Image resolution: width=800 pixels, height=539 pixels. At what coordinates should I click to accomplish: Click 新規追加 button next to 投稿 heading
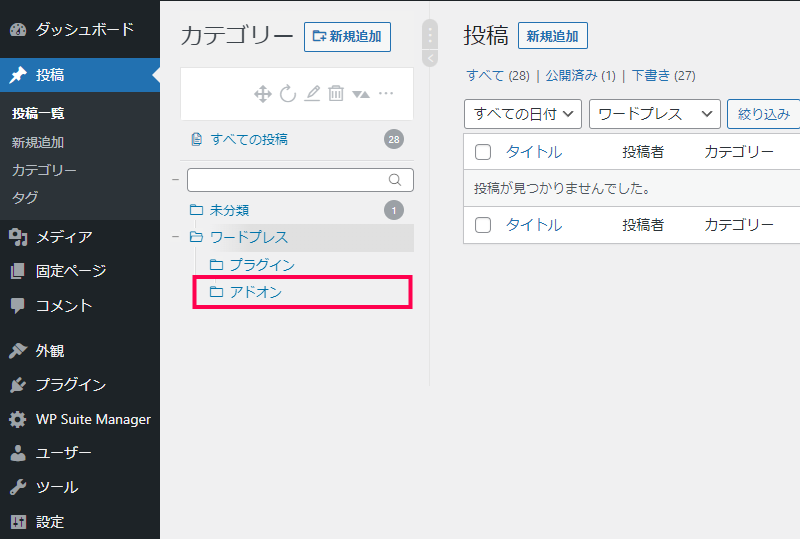point(553,36)
